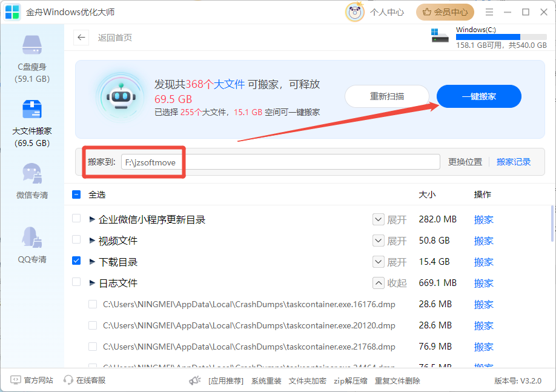Check taskcontainer.exe.20120.dmp file checkbox
The height and width of the screenshot is (392, 556).
point(93,325)
